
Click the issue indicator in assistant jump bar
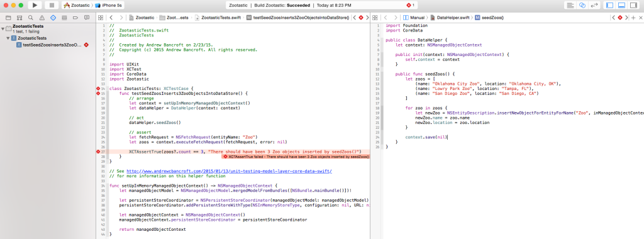pyautogui.click(x=619, y=18)
